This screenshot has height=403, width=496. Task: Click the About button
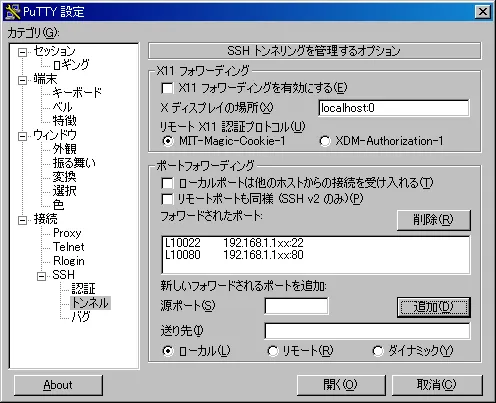pos(58,385)
